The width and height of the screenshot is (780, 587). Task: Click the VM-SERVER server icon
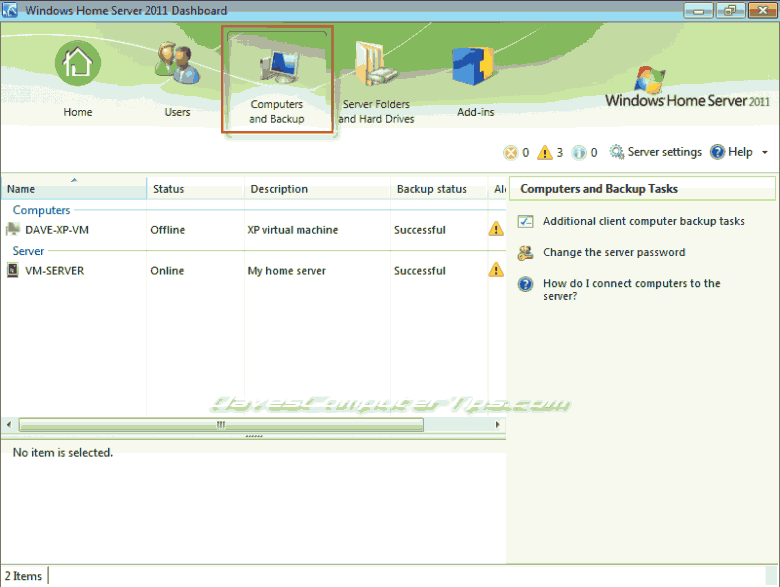coord(12,271)
